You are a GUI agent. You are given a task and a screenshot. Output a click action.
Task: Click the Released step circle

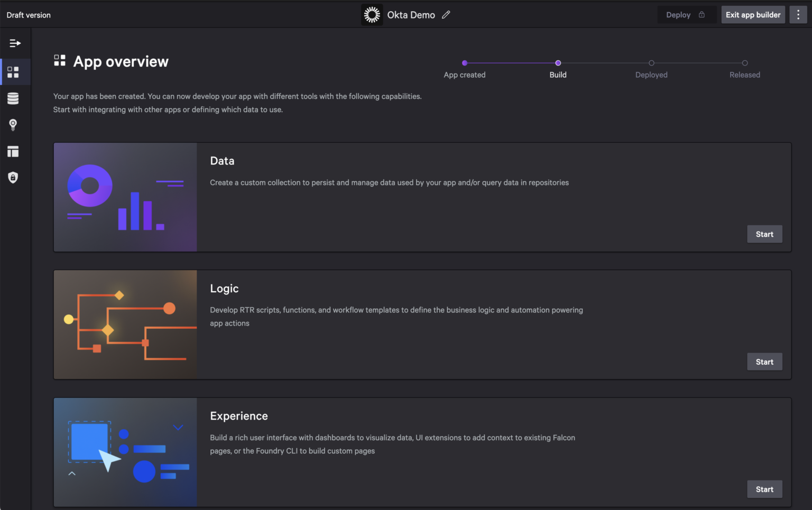pos(745,63)
